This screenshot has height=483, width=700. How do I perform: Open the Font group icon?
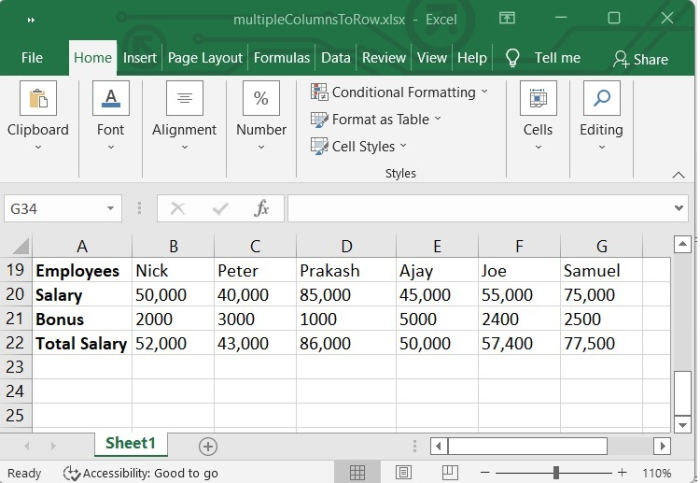pos(110,99)
